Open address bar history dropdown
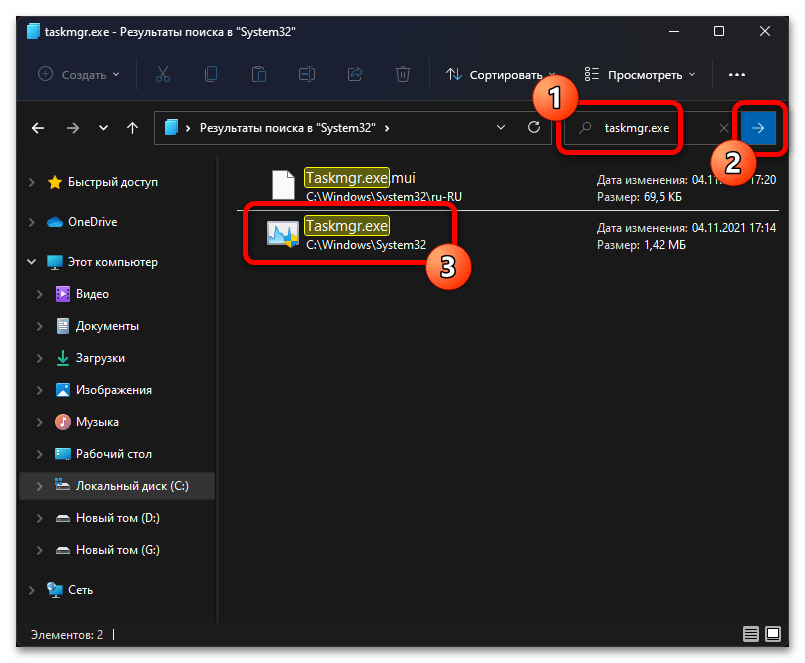Image resolution: width=805 pixels, height=663 pixels. [x=501, y=127]
